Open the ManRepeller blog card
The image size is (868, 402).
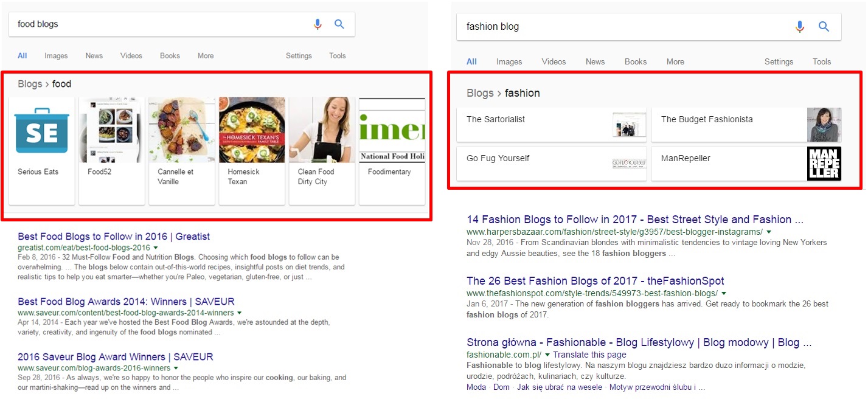[x=746, y=164]
